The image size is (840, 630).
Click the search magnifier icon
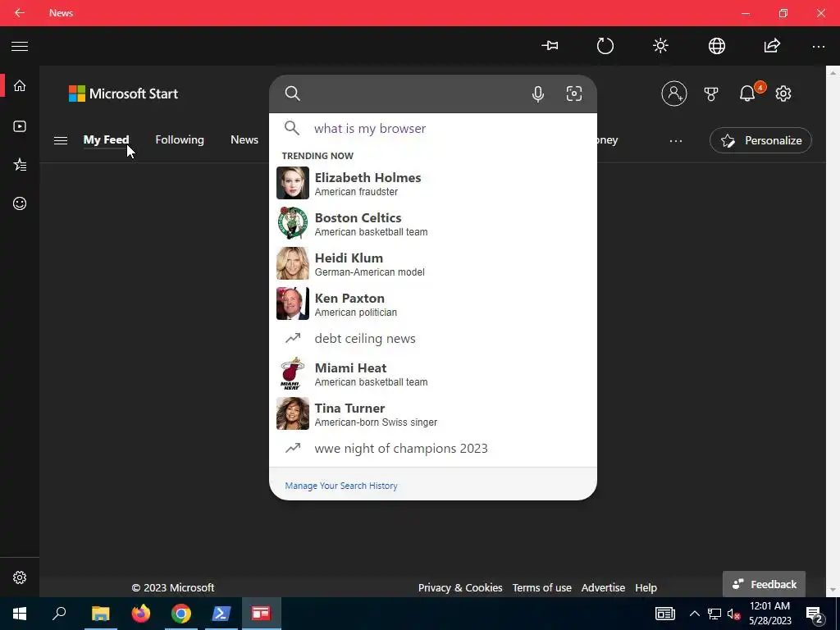tap(293, 94)
